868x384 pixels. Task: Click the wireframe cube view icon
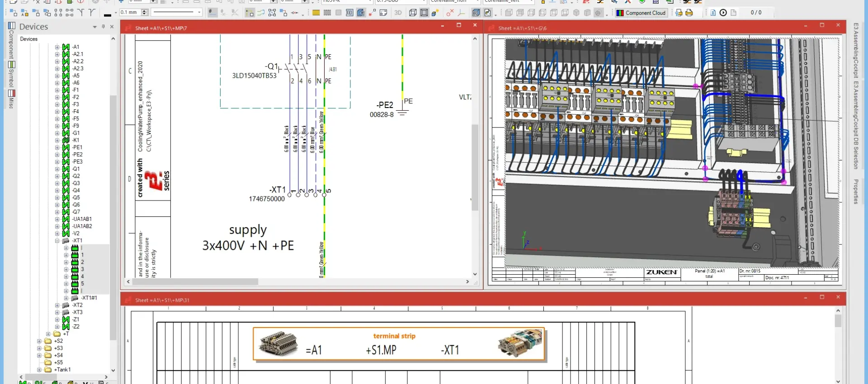click(413, 13)
